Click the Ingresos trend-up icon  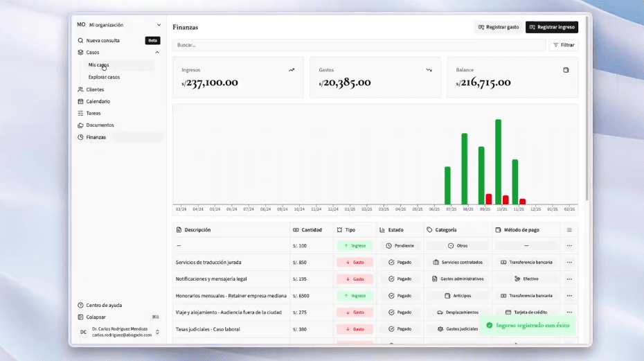292,70
